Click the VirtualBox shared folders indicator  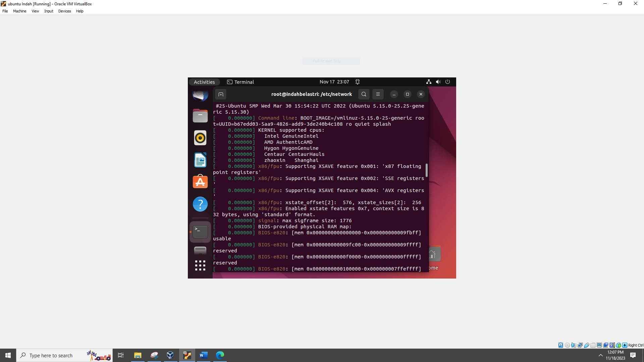(593, 345)
